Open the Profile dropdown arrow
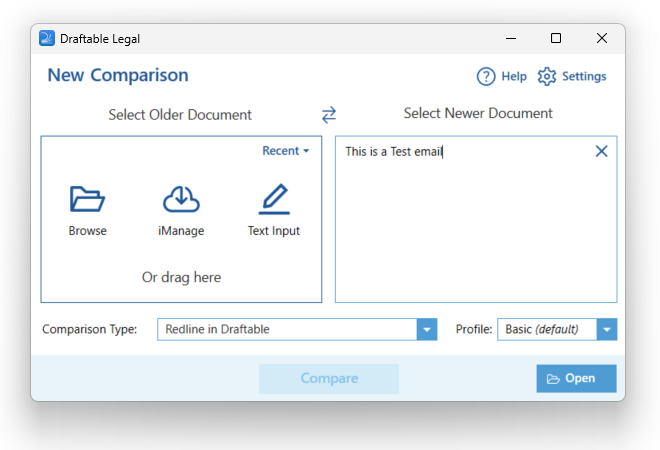Viewport: 660px width, 450px height. coord(607,329)
